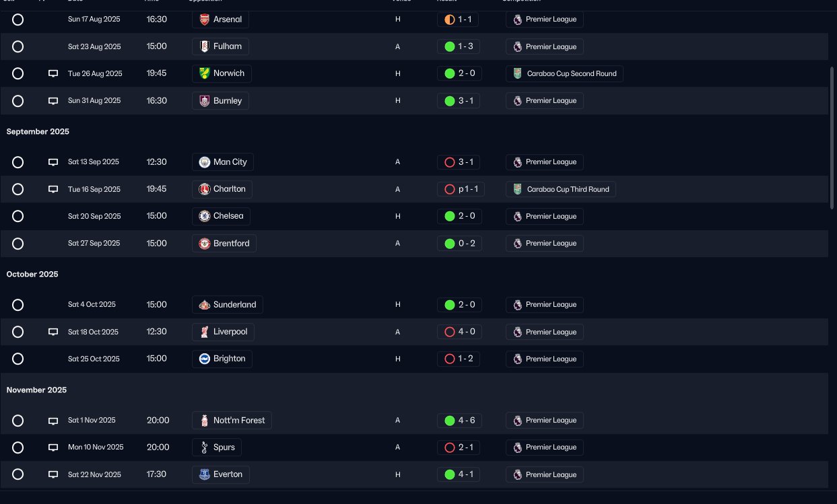The width and height of the screenshot is (837, 504).
Task: Select the radio circle for Fulham fixture
Action: pos(18,46)
